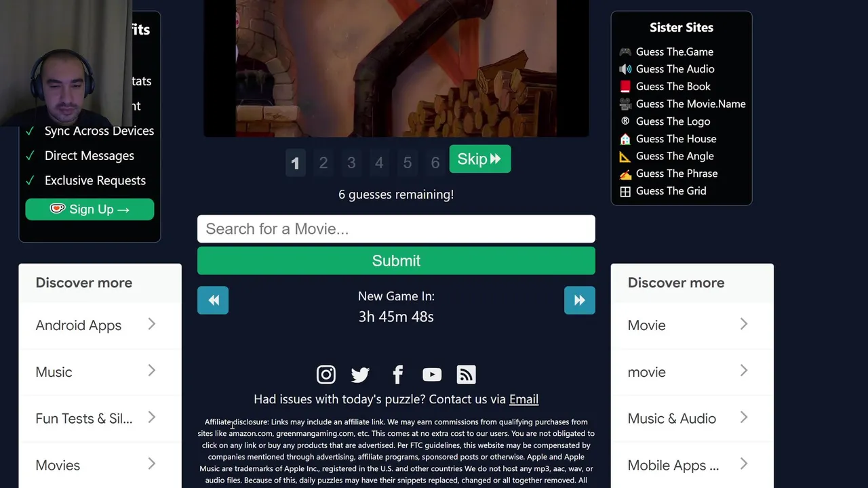868x488 pixels.
Task: Open the YouTube icon
Action: pyautogui.click(x=432, y=374)
